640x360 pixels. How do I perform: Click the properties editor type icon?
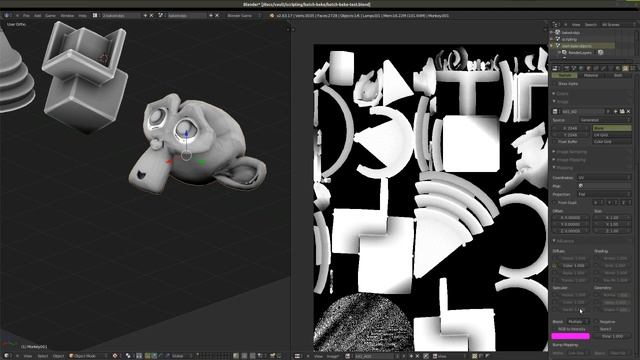coord(555,68)
